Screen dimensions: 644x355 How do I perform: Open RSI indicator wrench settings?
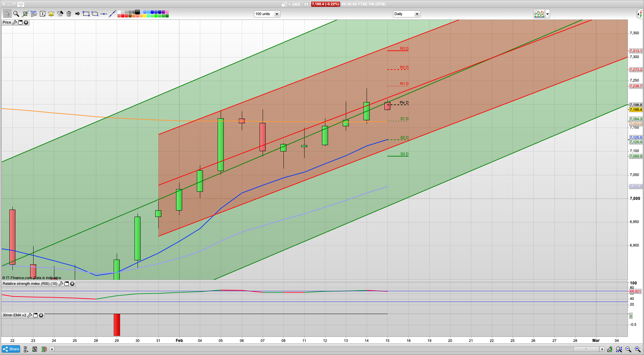61,283
